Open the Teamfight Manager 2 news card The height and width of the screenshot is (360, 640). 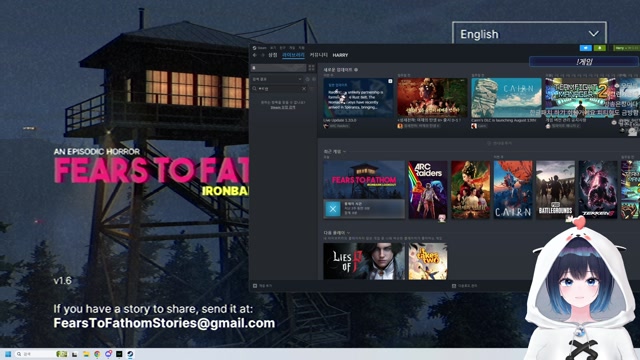pyautogui.click(x=580, y=98)
